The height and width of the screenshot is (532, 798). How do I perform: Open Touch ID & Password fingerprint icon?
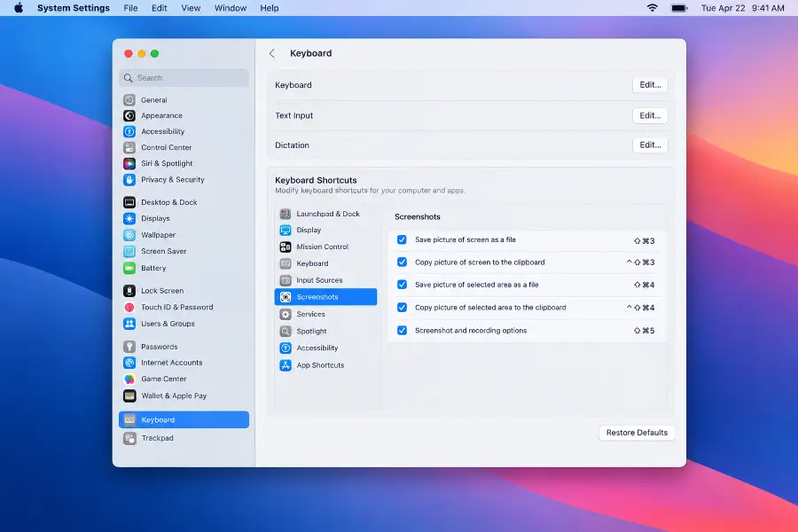tap(129, 307)
